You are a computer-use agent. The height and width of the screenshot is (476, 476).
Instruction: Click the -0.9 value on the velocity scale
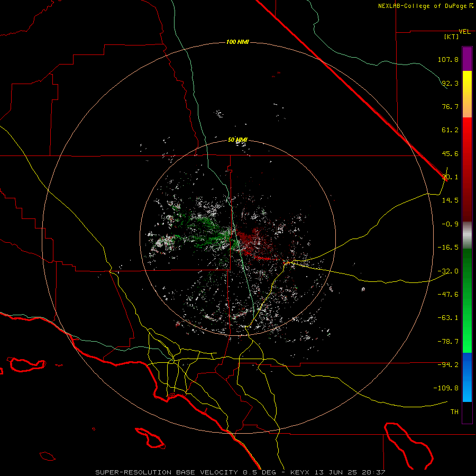tap(450, 224)
